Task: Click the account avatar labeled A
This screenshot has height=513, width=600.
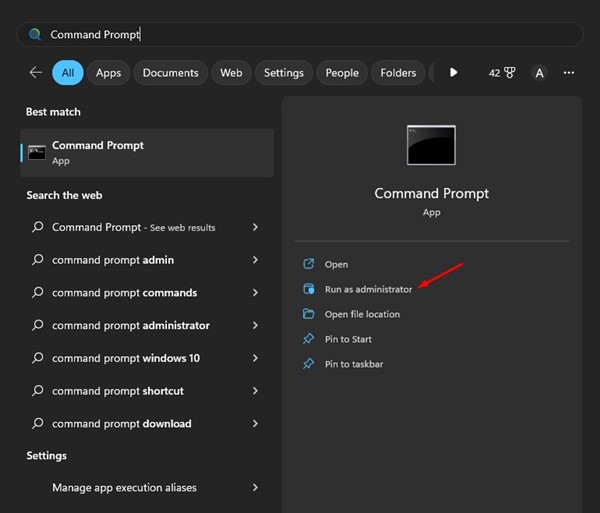Action: 539,73
